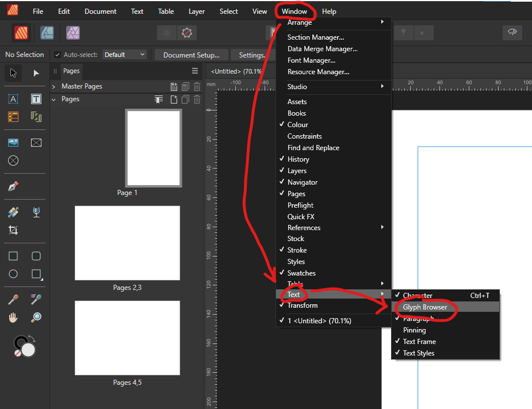The width and height of the screenshot is (532, 409).
Task: Select the Pages 2,3 thumbnail
Action: click(x=127, y=243)
